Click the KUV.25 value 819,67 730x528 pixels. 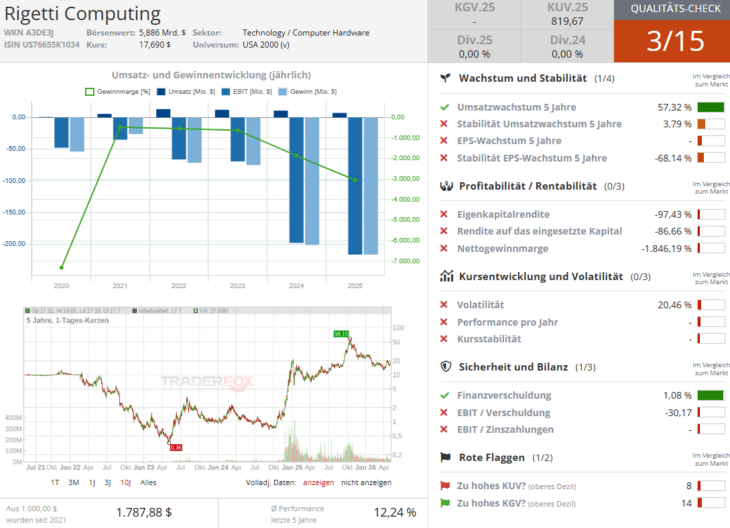point(568,21)
